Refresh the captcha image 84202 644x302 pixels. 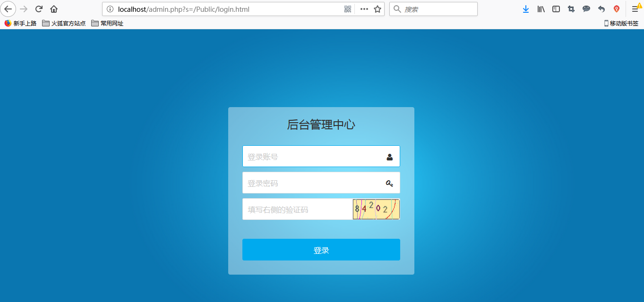377,209
